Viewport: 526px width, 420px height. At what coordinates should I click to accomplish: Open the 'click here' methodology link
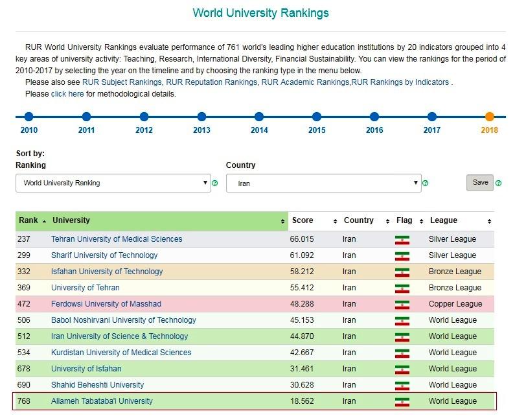[x=67, y=94]
